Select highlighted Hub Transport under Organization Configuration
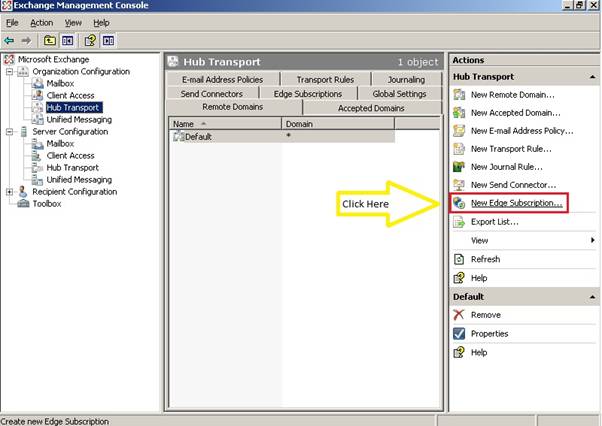This screenshot has height=426, width=602. coord(74,107)
